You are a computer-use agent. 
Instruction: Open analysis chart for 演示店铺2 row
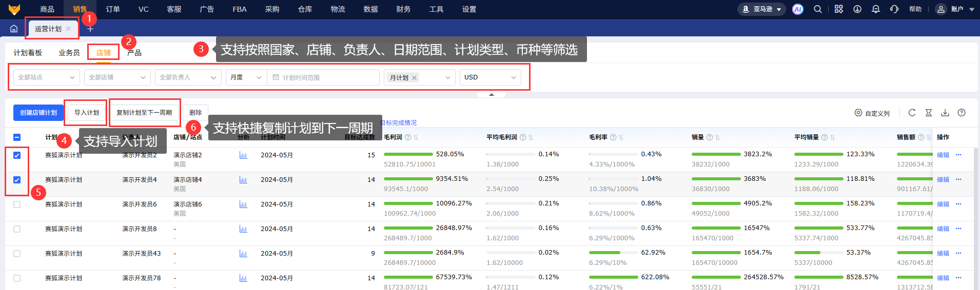[x=243, y=155]
